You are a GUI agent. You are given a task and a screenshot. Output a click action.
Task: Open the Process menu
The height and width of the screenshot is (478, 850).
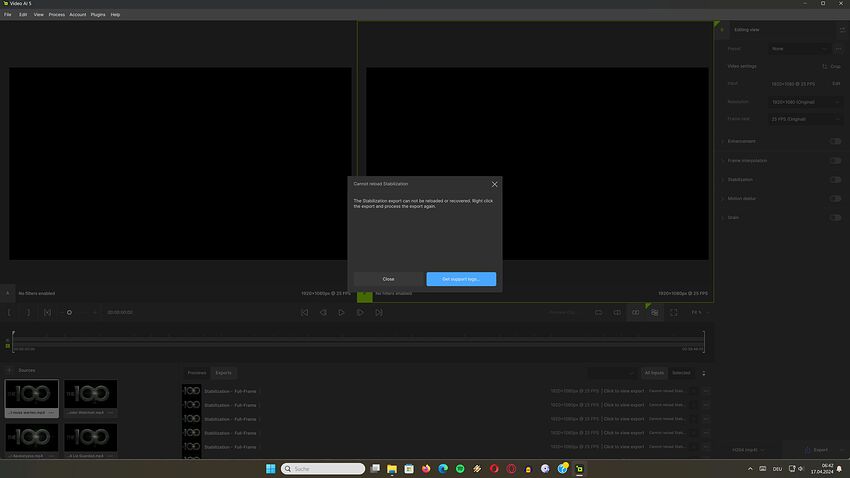(56, 15)
